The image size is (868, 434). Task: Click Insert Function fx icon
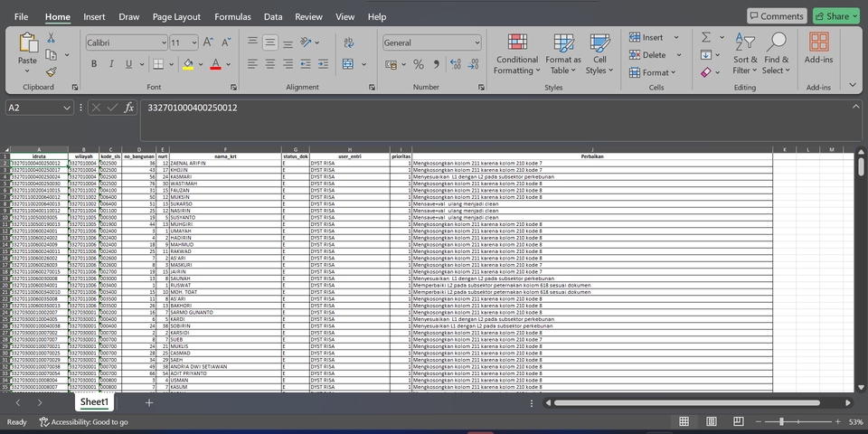pos(128,108)
